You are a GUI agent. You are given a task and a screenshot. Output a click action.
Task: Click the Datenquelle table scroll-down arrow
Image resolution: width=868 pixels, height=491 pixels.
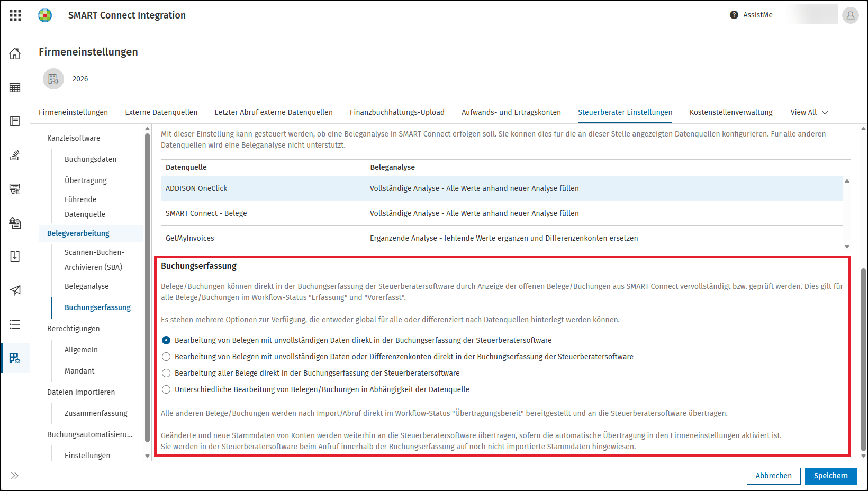[847, 247]
